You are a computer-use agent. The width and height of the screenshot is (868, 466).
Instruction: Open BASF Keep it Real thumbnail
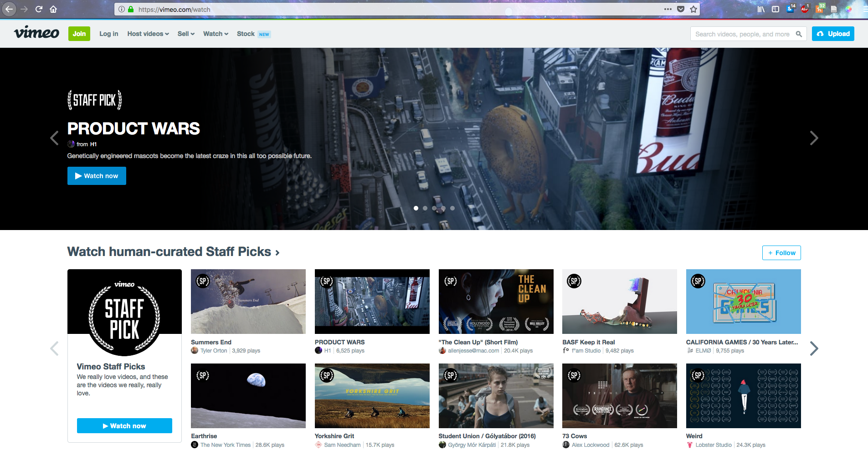620,302
